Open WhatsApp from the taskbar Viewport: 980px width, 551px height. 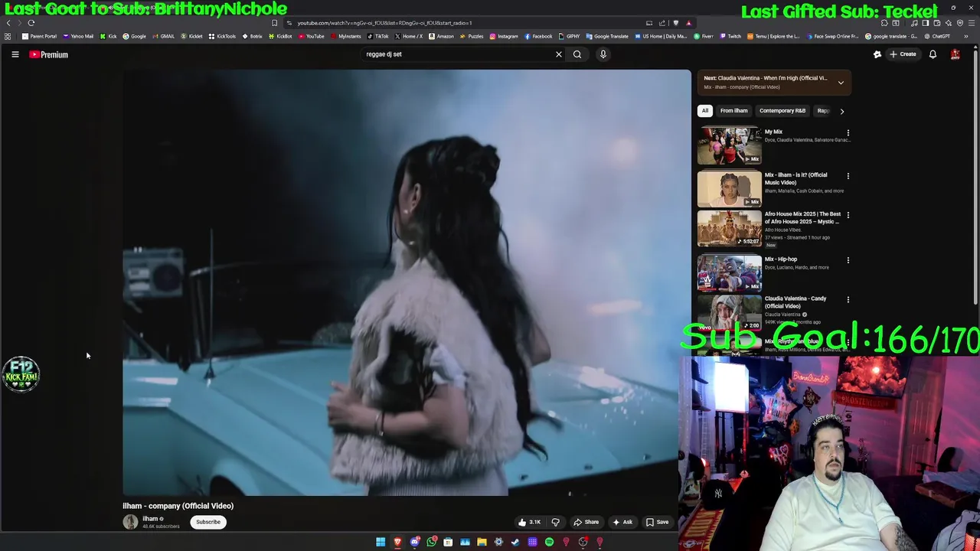coord(431,542)
